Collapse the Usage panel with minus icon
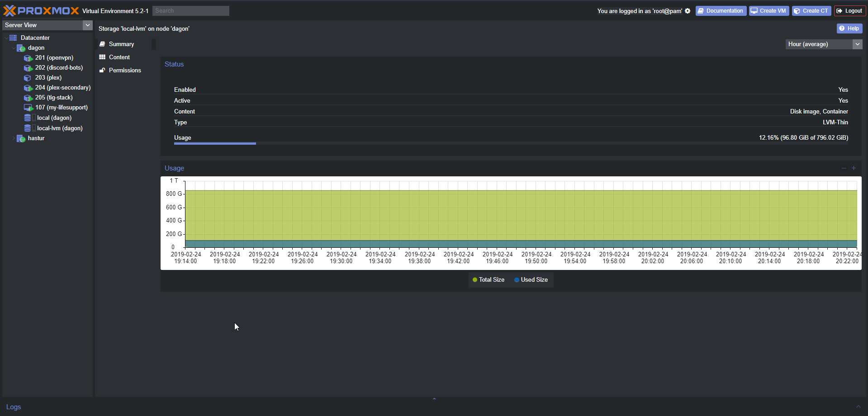The height and width of the screenshot is (416, 868). coord(844,168)
